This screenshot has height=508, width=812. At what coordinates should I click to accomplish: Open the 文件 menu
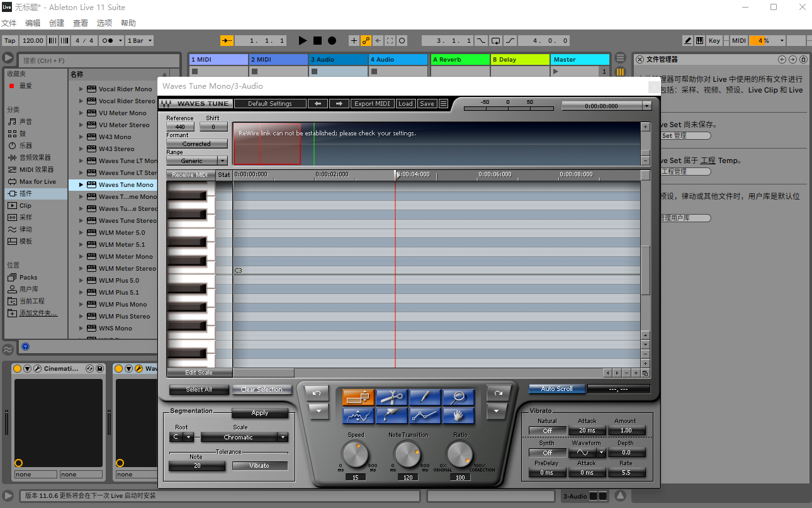coord(9,23)
